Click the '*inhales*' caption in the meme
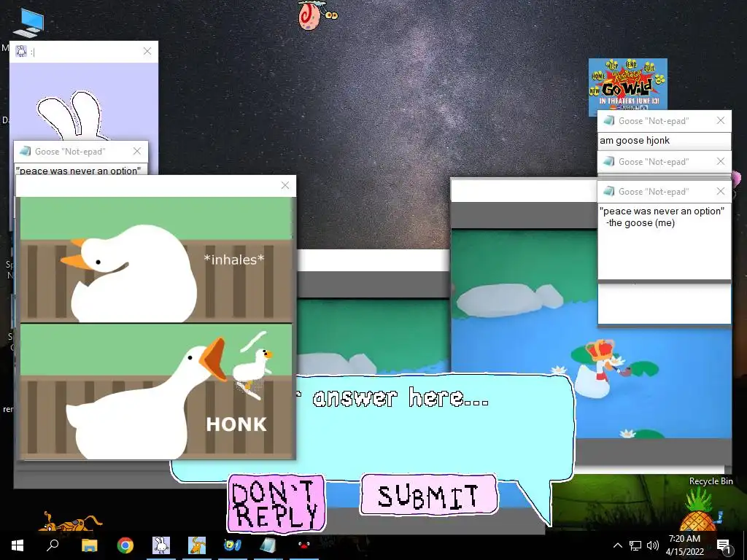The image size is (747, 560). click(x=233, y=260)
